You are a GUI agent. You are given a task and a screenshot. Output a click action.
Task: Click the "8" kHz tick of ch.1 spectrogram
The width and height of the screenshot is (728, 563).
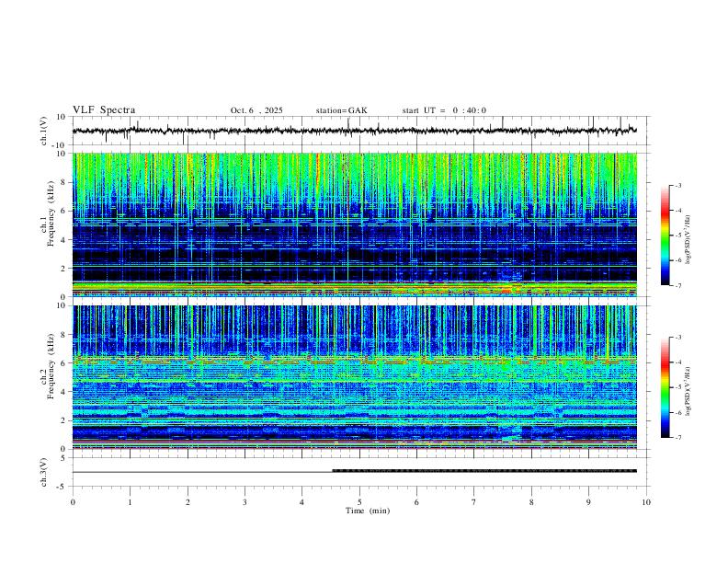[64, 182]
